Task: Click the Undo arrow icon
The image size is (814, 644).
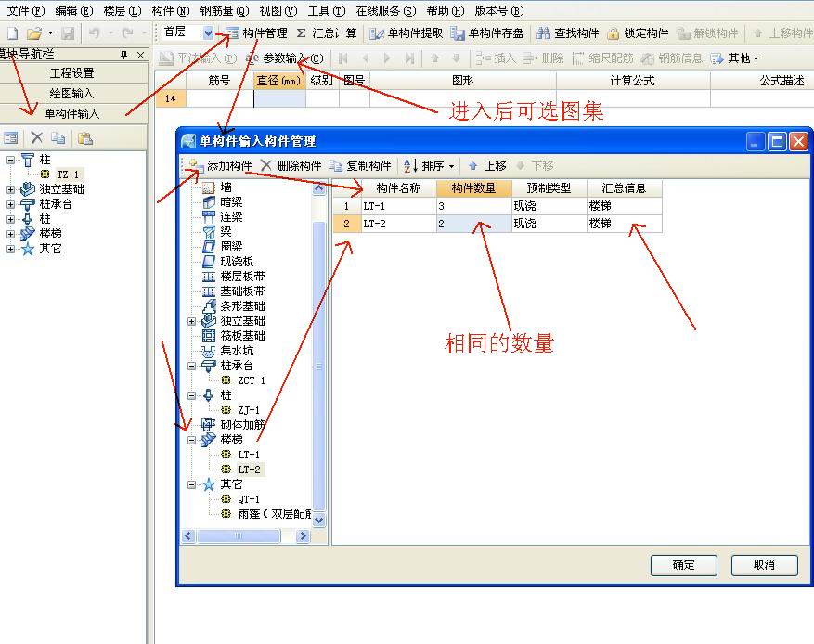Action: point(95,33)
